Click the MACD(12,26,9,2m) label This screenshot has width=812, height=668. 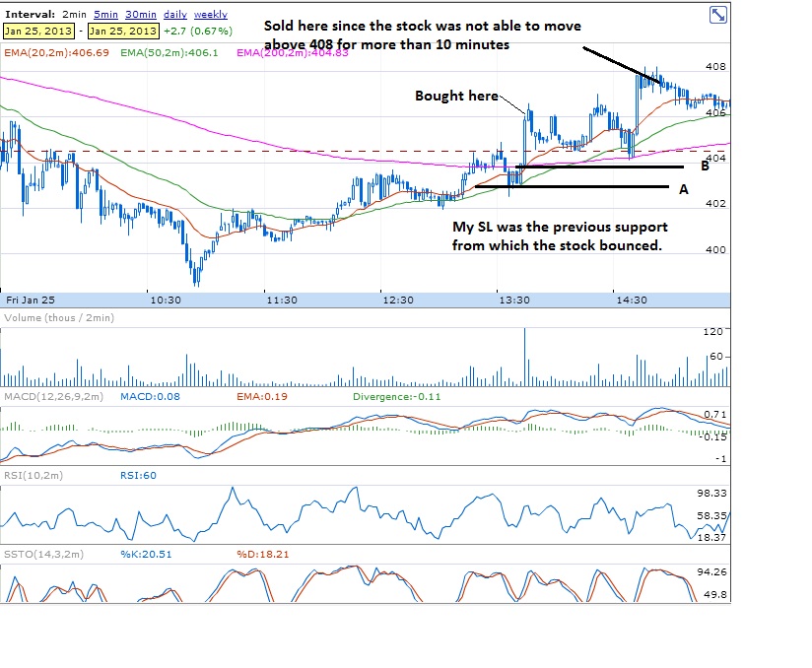click(53, 397)
